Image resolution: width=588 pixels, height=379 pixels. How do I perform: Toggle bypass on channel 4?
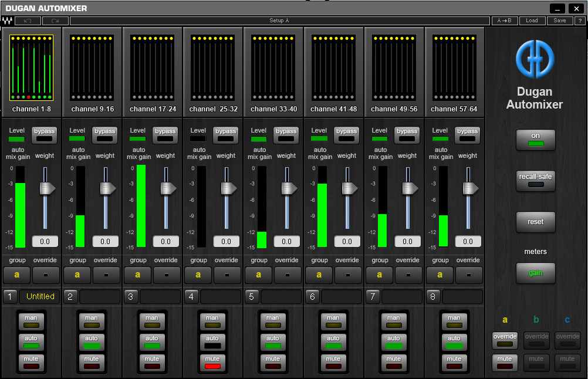tap(225, 135)
